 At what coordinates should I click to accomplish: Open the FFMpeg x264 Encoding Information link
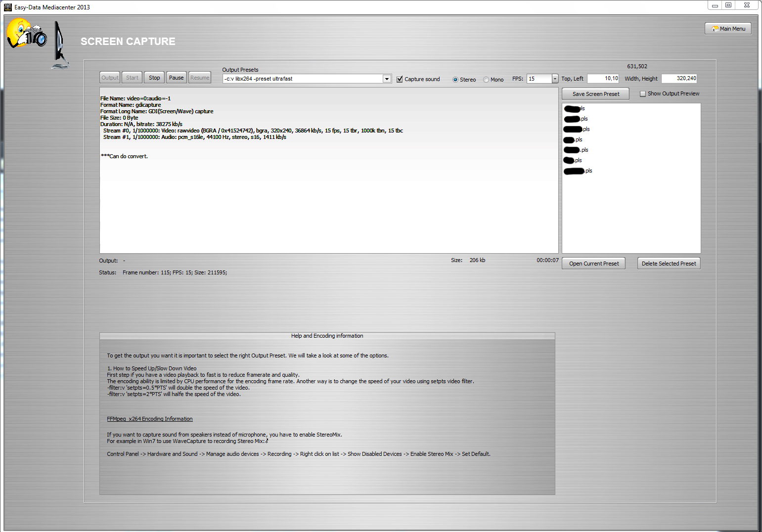(x=150, y=419)
